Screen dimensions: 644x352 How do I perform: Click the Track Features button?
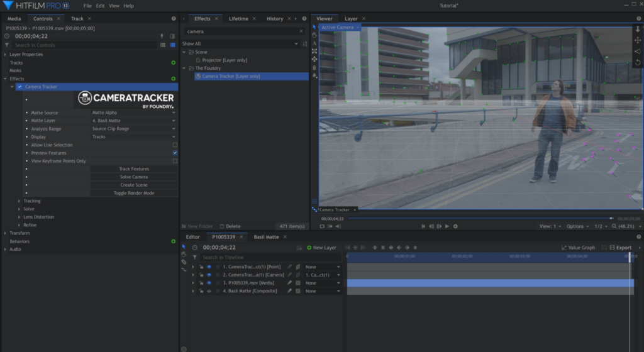[x=134, y=168]
